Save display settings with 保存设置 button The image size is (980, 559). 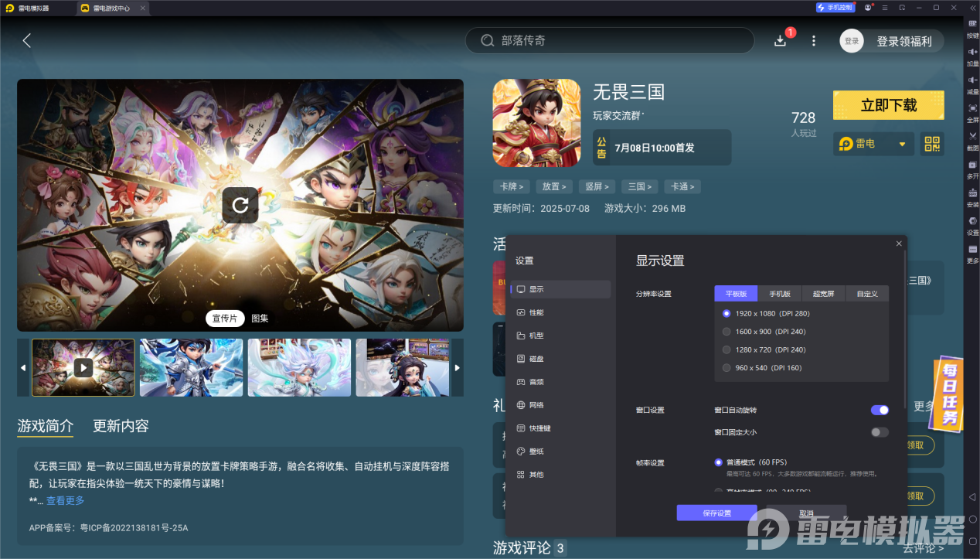coord(716,512)
